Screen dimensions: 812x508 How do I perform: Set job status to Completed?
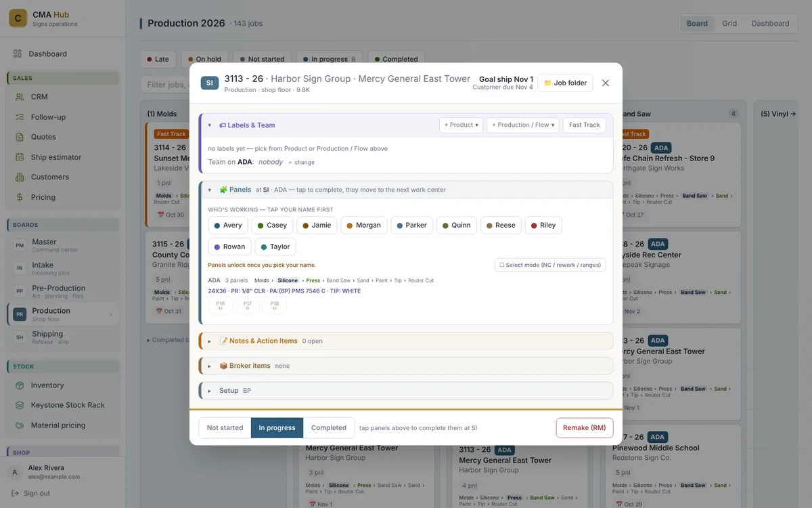(x=329, y=428)
